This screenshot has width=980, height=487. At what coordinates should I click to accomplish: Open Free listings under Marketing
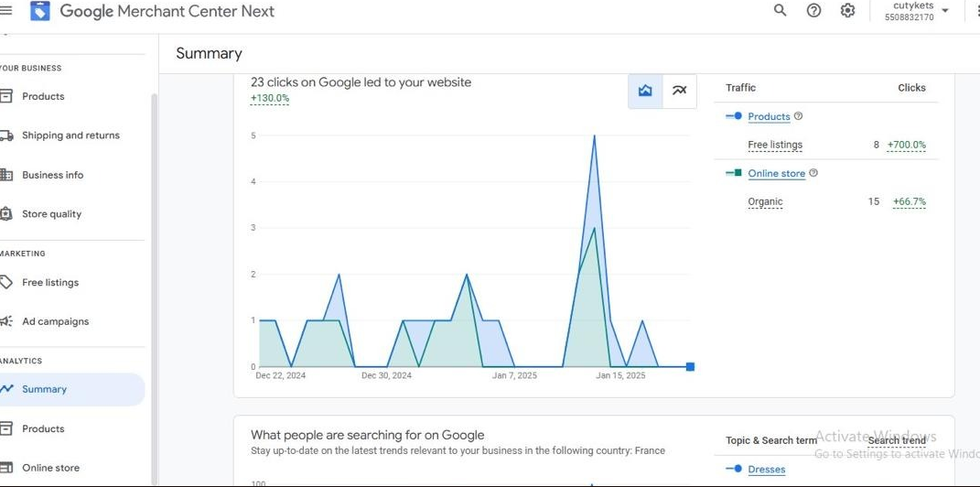tap(50, 283)
